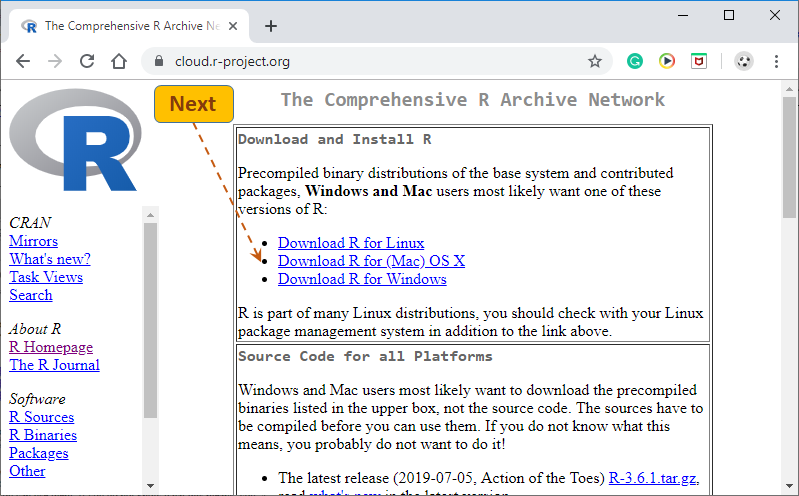Click main page scrollbar up arrow
Viewport: 799px width, 496px height.
tap(789, 89)
